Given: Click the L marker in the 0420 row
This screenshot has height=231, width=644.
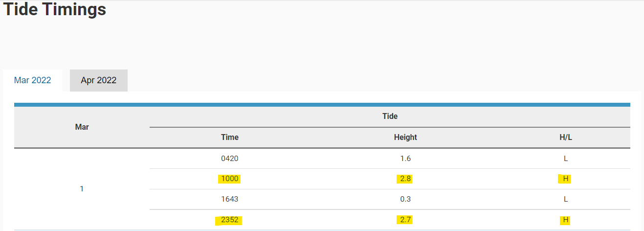Looking at the screenshot, I should (566, 159).
